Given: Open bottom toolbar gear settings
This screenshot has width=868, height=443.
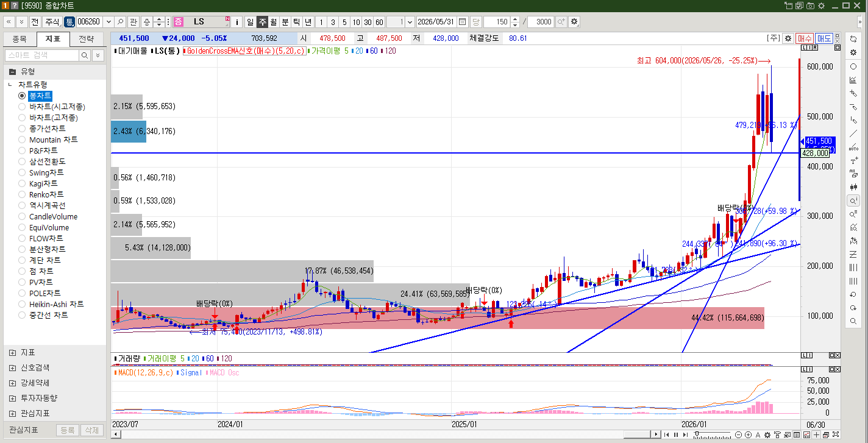Looking at the screenshot, I should tap(767, 435).
